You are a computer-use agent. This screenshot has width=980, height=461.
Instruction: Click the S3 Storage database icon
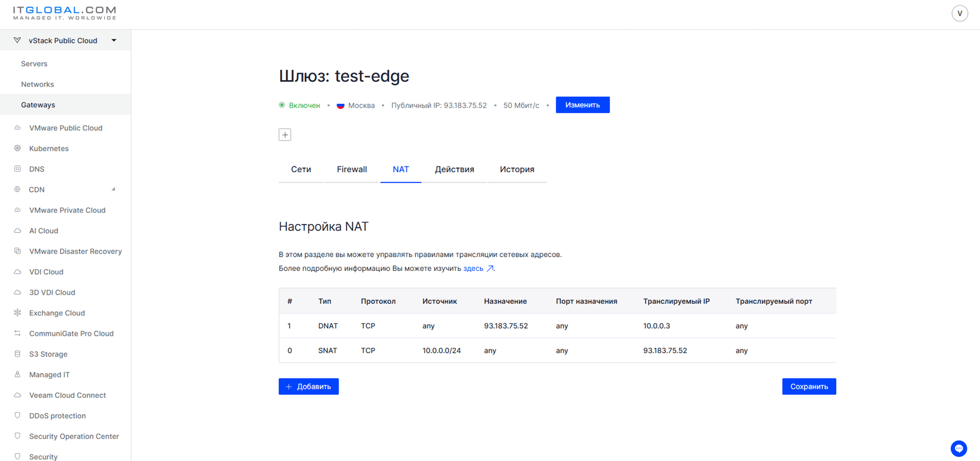[18, 354]
